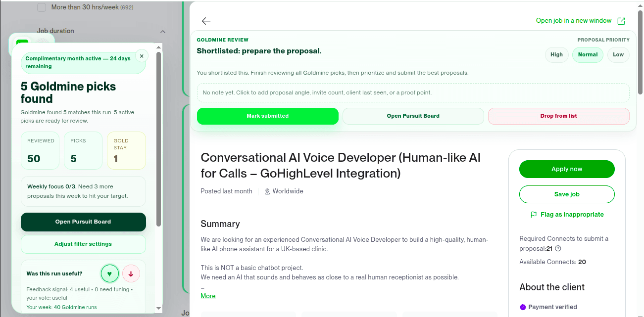
Task: Click the job title heading
Action: 341,166
